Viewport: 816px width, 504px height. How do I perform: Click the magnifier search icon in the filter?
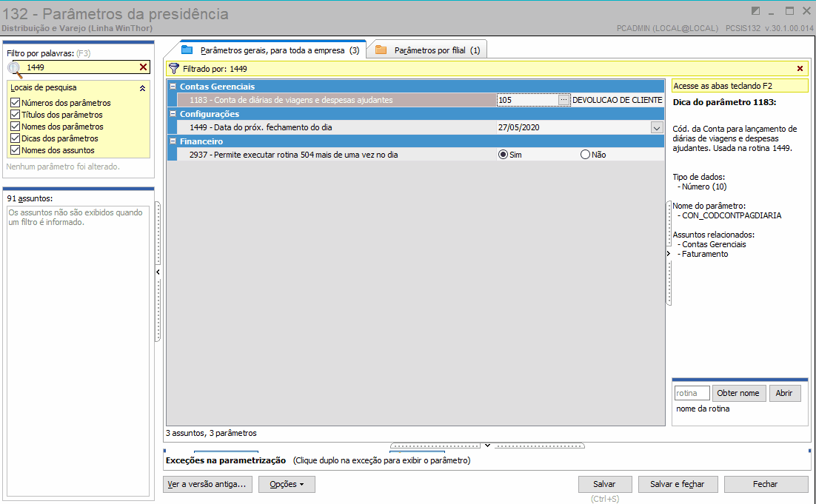[15, 69]
